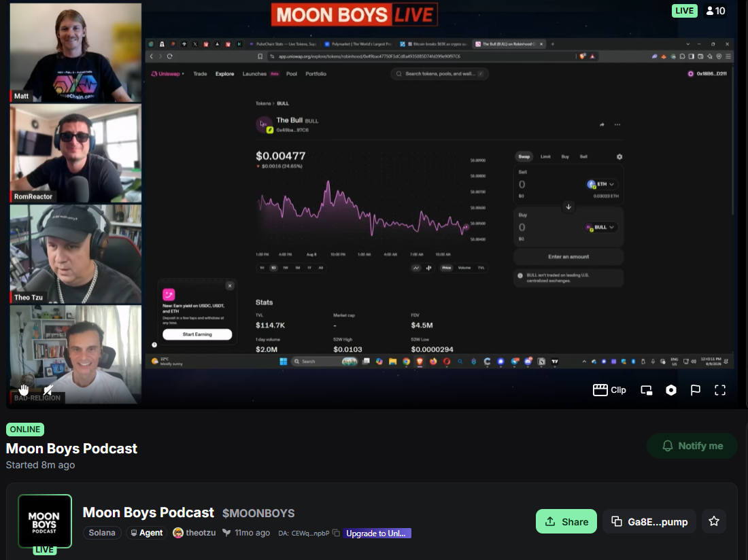The height and width of the screenshot is (560, 748).
Task: Select the 1H chart timeframe
Action: (262, 268)
